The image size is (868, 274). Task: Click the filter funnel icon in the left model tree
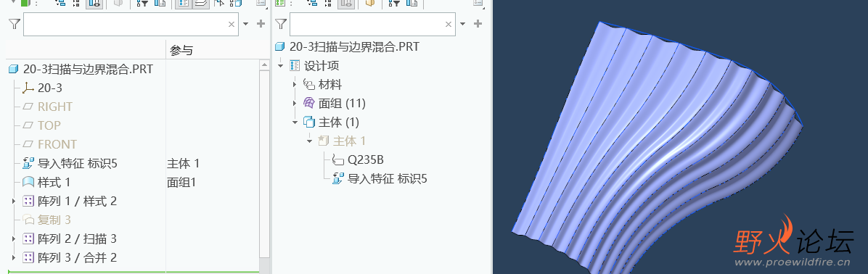pos(15,24)
